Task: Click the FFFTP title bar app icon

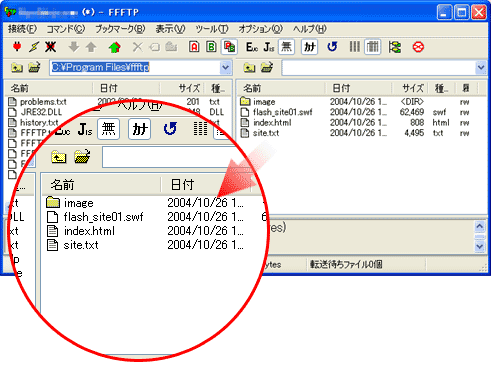Action: pyautogui.click(x=10, y=12)
